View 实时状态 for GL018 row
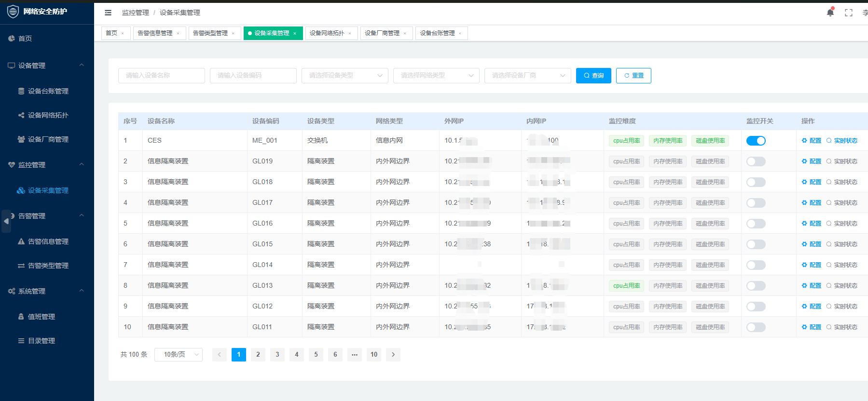 pos(842,182)
